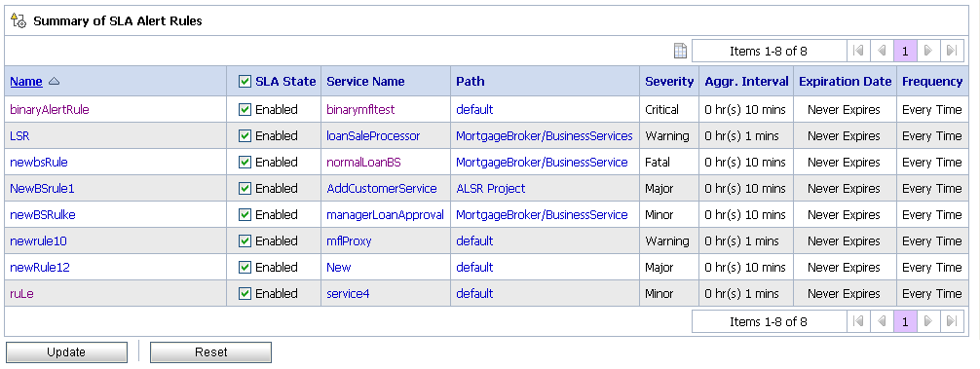
Task: Click the Expiration Date column header
Action: pyautogui.click(x=845, y=81)
